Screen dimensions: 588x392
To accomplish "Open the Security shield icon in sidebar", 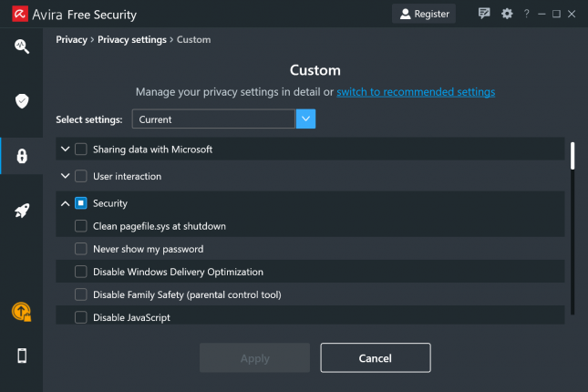I will pyautogui.click(x=22, y=101).
